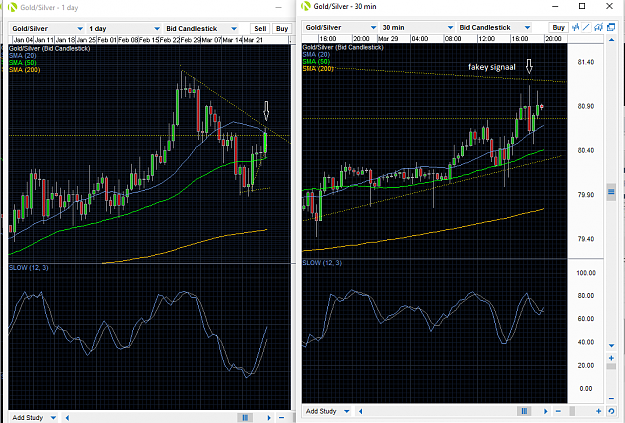Zoom out with minus icon on 1 day chart
Viewport: 625px width, 423px height.
(281, 417)
